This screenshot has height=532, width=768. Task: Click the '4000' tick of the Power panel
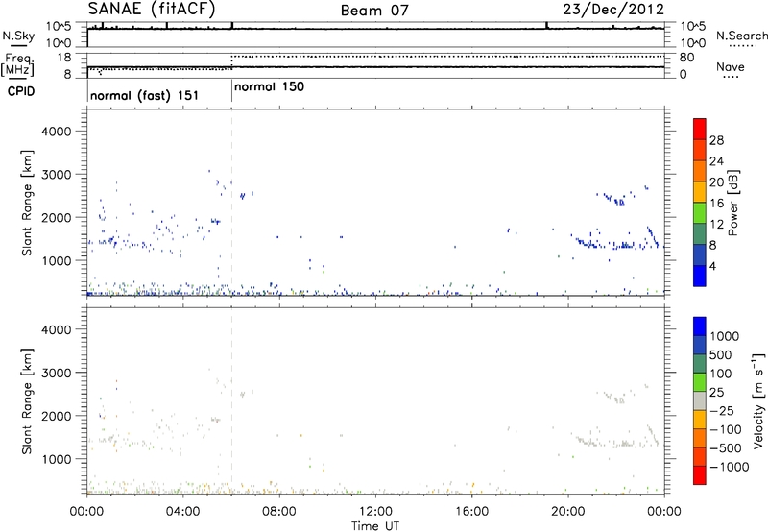(x=56, y=132)
